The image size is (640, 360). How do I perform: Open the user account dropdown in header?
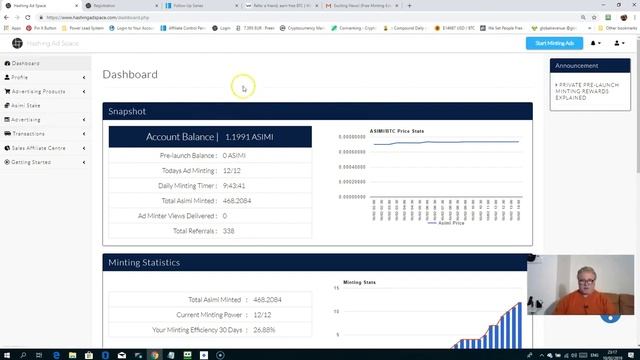tap(619, 43)
